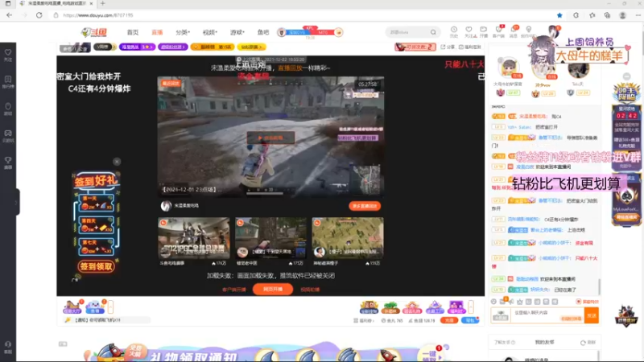Reload the page with browser refresh

39,15
